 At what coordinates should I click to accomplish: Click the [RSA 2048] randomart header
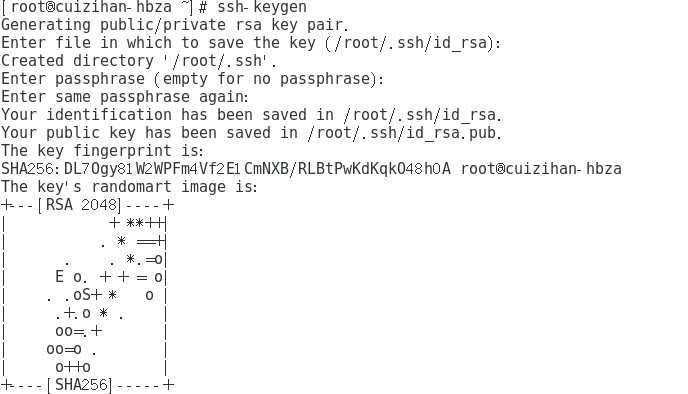coord(79,205)
